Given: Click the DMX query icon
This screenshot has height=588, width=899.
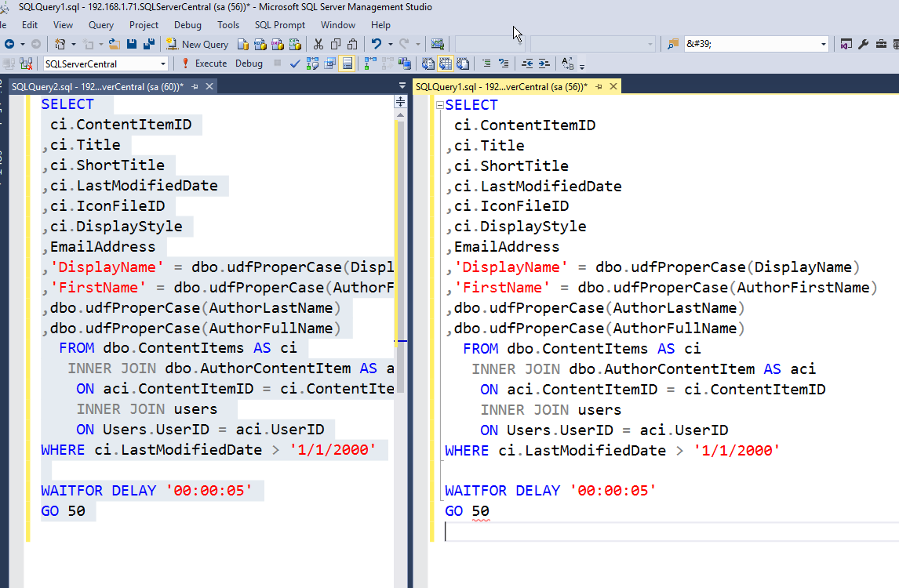Looking at the screenshot, I should tap(278, 44).
